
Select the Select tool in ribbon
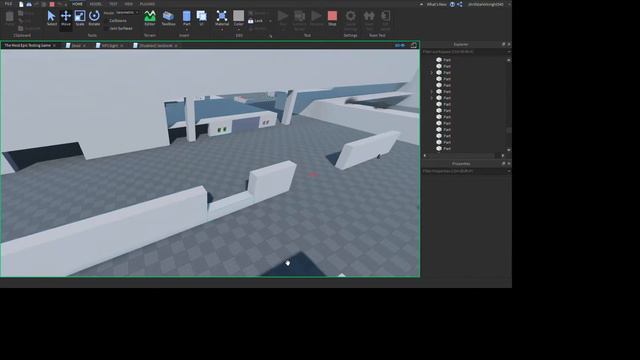tap(51, 18)
